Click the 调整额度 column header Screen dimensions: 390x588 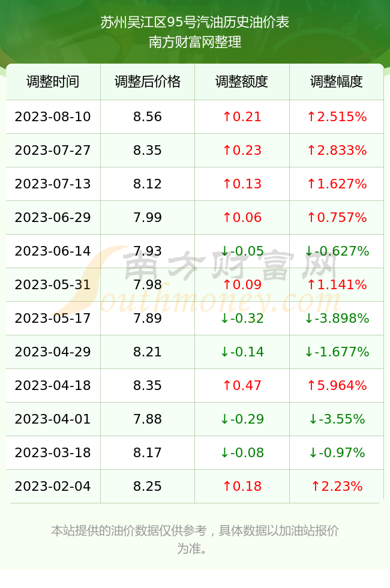242,82
